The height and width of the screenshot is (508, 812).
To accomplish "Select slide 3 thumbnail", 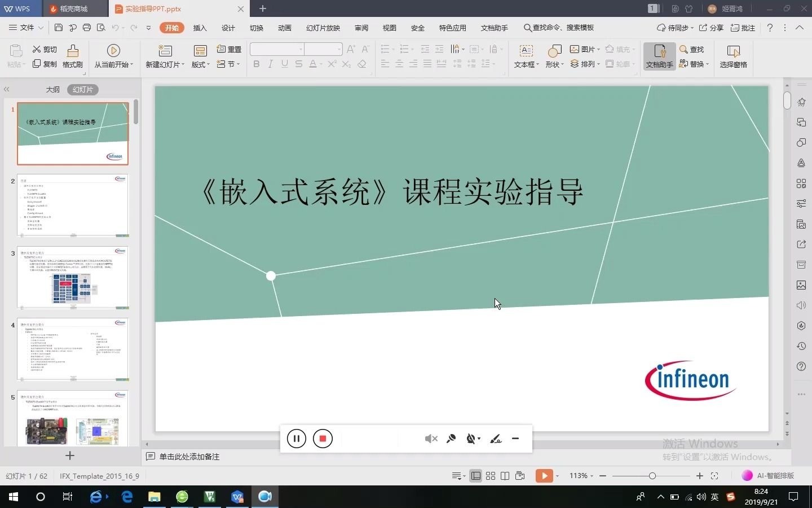I will click(x=73, y=277).
